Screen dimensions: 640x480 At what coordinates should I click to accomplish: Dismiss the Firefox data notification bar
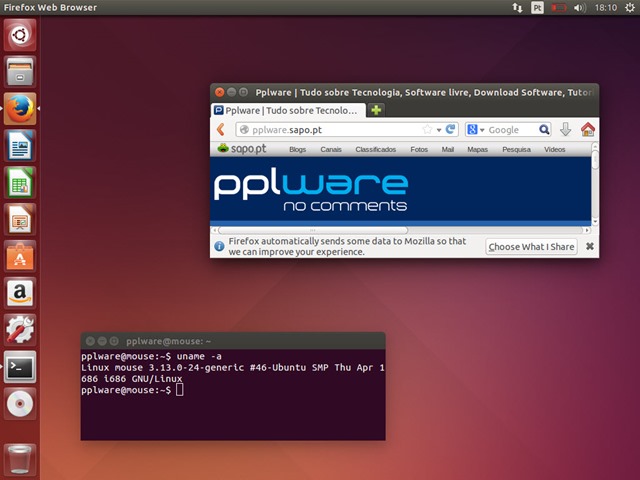(x=589, y=246)
